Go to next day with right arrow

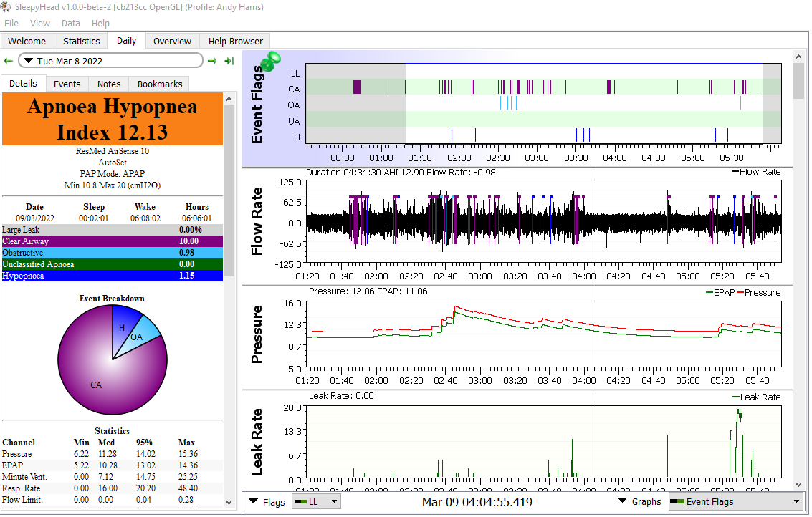(x=212, y=61)
